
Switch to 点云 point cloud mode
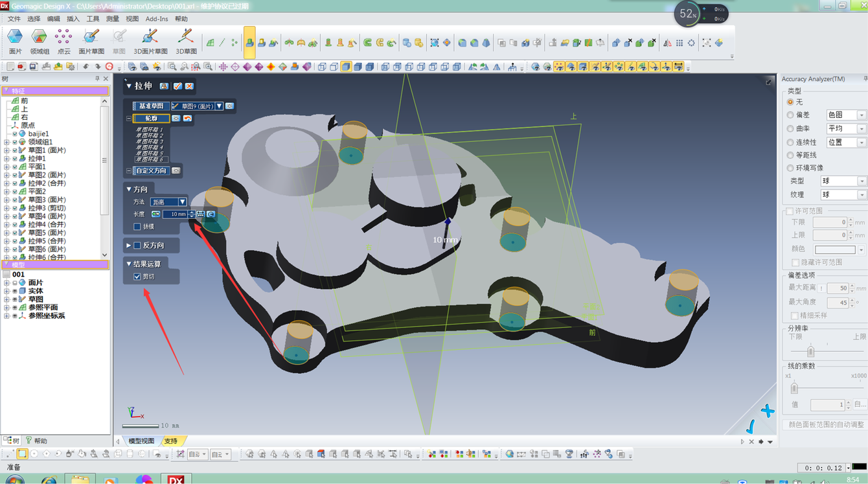tap(63, 41)
